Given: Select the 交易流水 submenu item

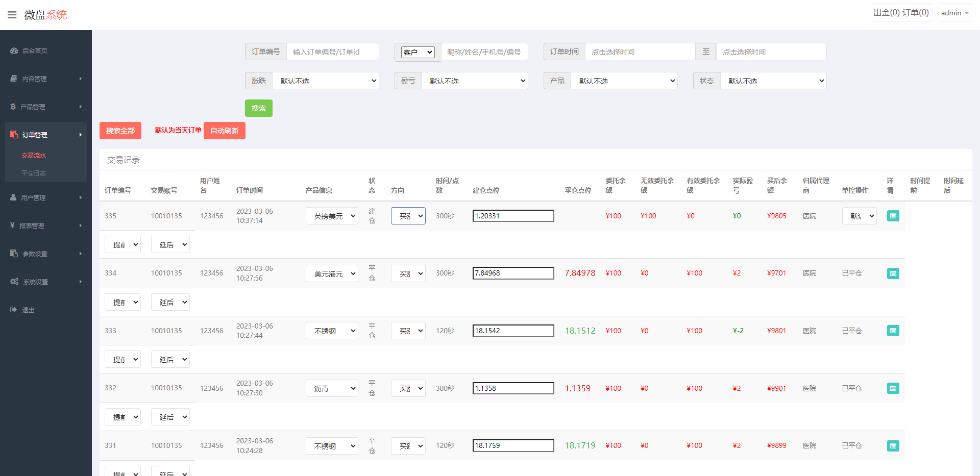Looking at the screenshot, I should [34, 155].
